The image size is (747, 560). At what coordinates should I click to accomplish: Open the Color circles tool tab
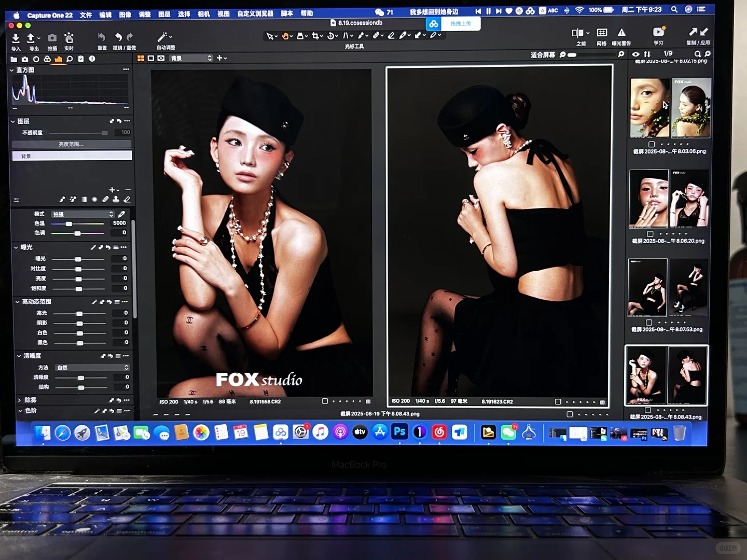click(47, 59)
